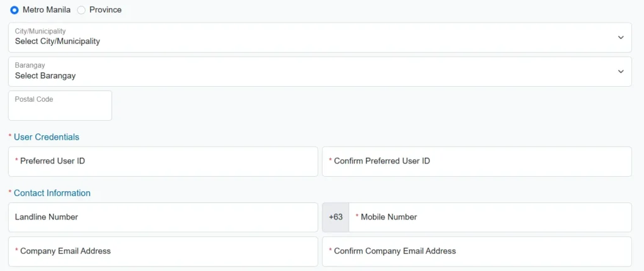This screenshot has width=644, height=271.
Task: Open the City/Municipality dropdown
Action: [320, 37]
